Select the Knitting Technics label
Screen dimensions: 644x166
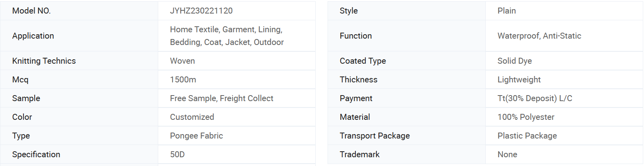click(44, 61)
